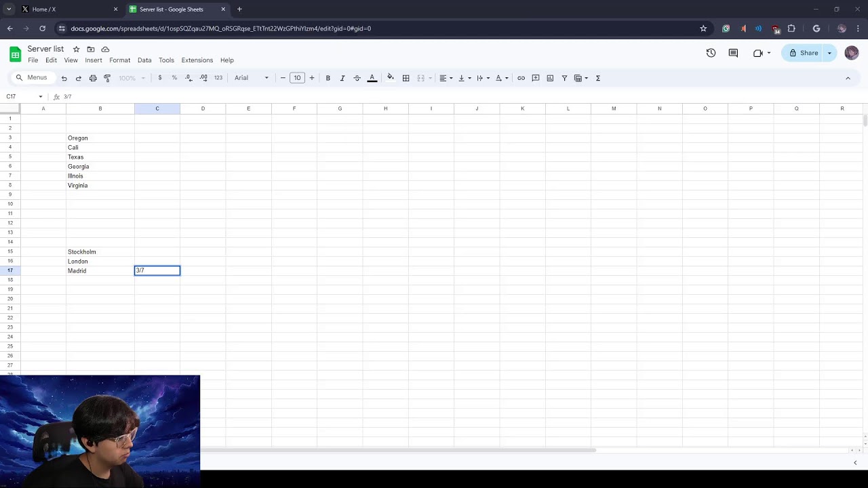Reload the page in Chrome
Image resolution: width=868 pixels, height=488 pixels.
point(42,28)
